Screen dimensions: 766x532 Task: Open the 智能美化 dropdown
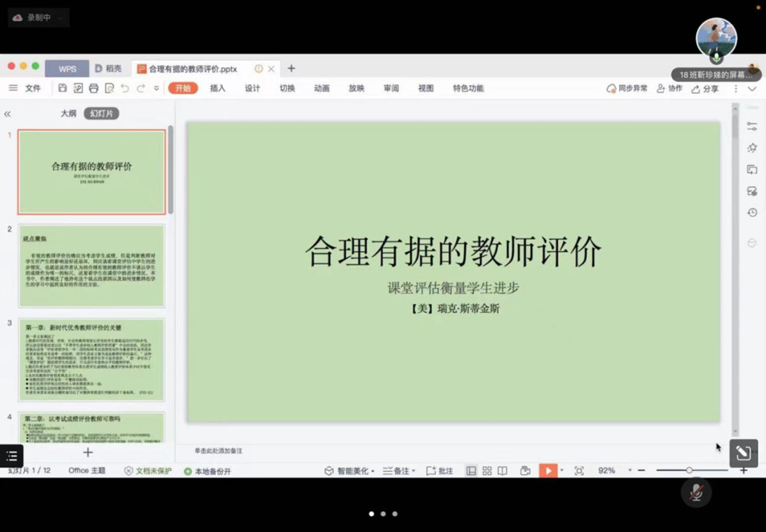349,471
